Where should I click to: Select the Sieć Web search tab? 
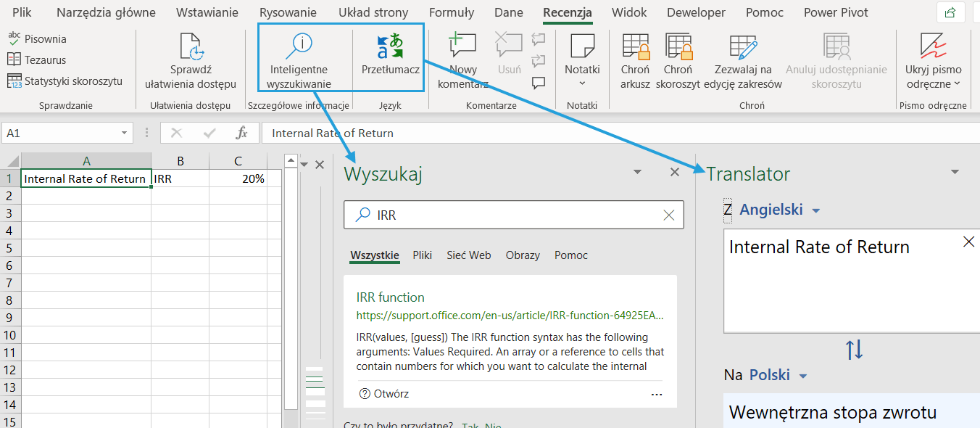tap(468, 255)
